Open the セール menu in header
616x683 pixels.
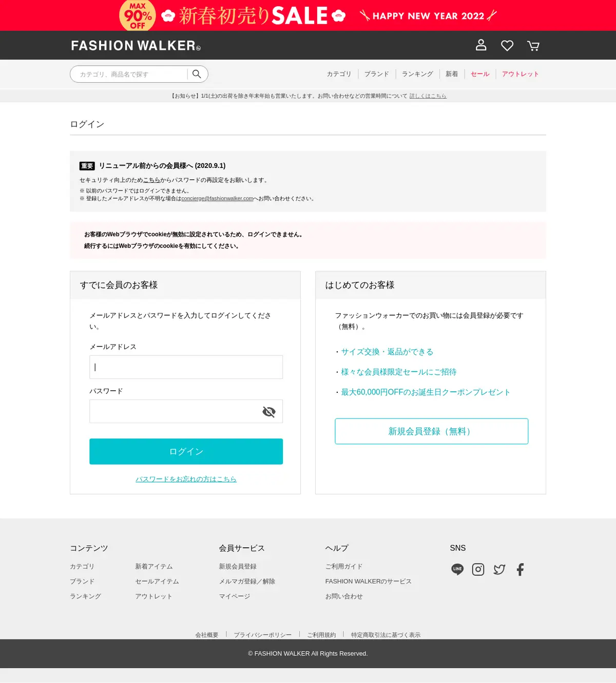(480, 74)
